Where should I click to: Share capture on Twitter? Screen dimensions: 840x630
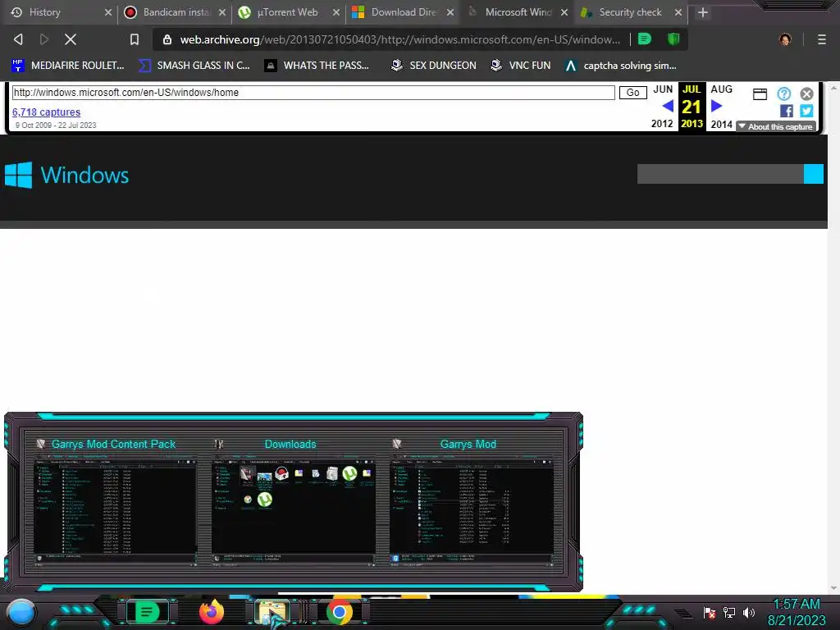click(x=806, y=111)
